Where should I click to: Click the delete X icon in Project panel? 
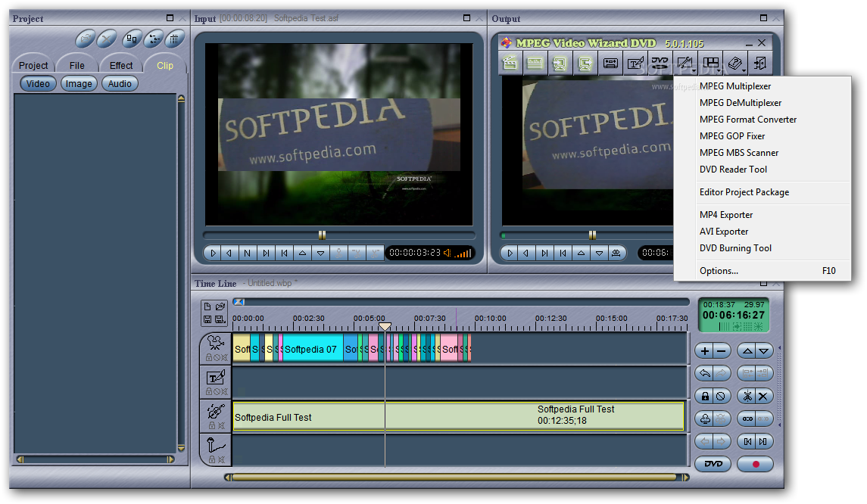pyautogui.click(x=107, y=39)
